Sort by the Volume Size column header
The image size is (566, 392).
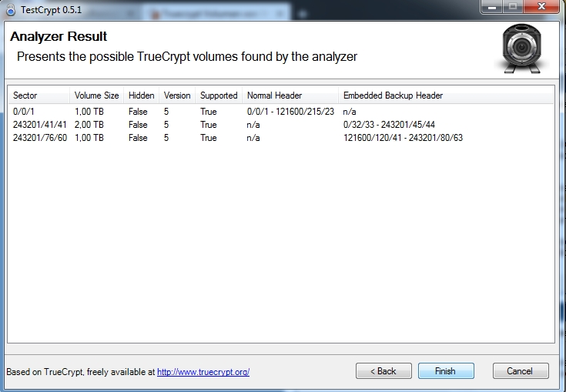tap(96, 95)
